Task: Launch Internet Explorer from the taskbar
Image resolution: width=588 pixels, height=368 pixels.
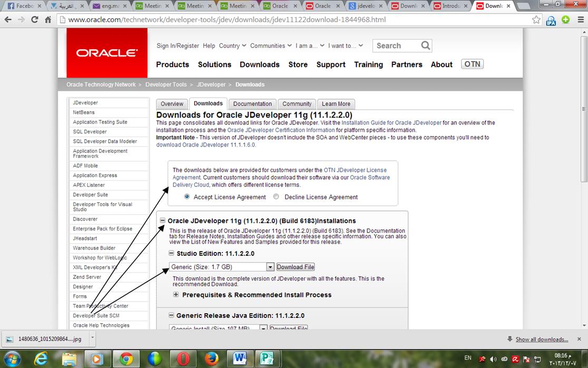Action: pyautogui.click(x=41, y=359)
